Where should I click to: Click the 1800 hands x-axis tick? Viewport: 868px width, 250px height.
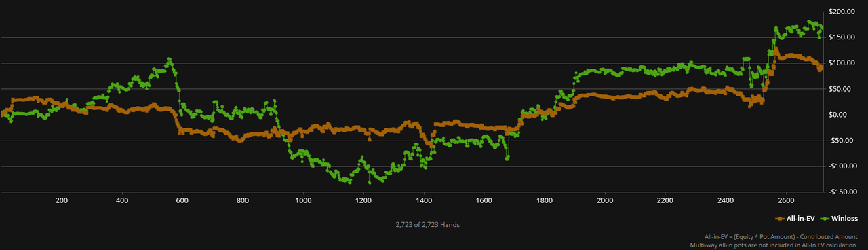click(x=545, y=201)
